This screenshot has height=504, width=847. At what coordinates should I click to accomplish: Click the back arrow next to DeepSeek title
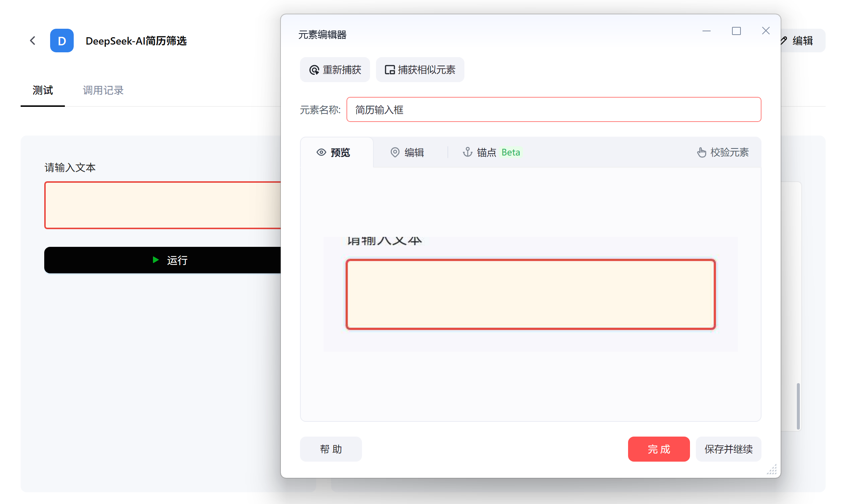(33, 41)
